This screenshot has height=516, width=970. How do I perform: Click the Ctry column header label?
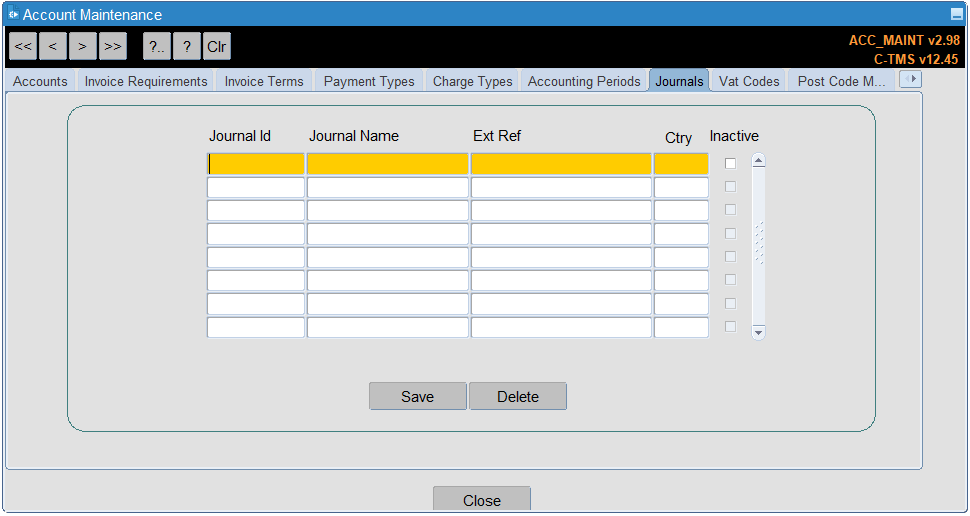[x=678, y=138]
